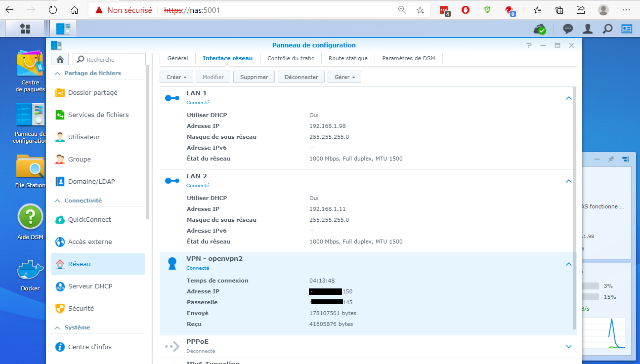640x364 pixels.
Task: Switch to the Contrôle du trafic tab
Action: (x=291, y=58)
